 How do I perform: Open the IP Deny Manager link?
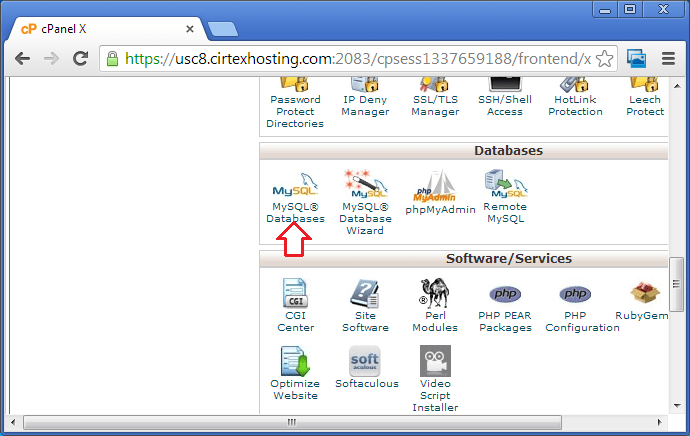pos(365,105)
